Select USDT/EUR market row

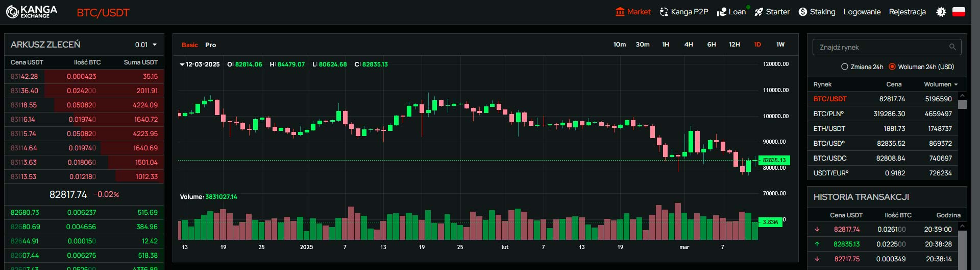[883, 173]
